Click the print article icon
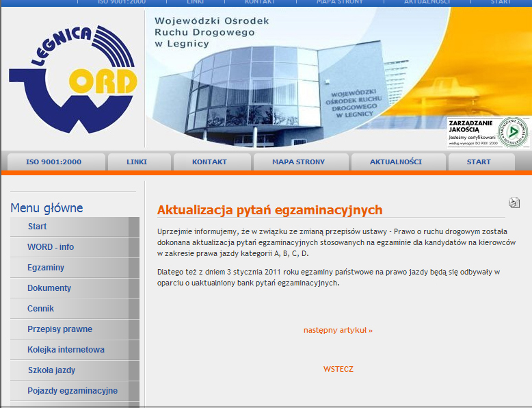532x408 pixels. tap(514, 203)
